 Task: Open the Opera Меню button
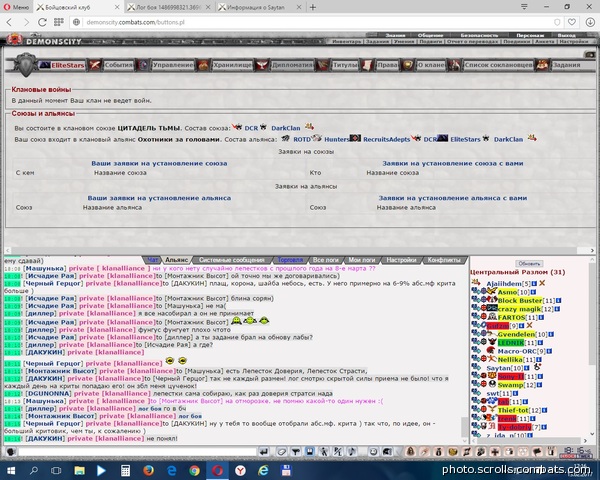tap(16, 7)
